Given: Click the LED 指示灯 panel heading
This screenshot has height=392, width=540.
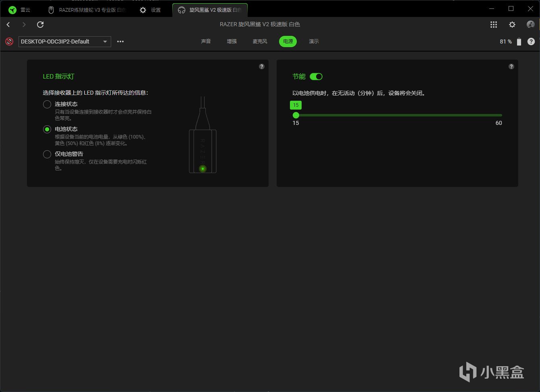Looking at the screenshot, I should tap(59, 77).
